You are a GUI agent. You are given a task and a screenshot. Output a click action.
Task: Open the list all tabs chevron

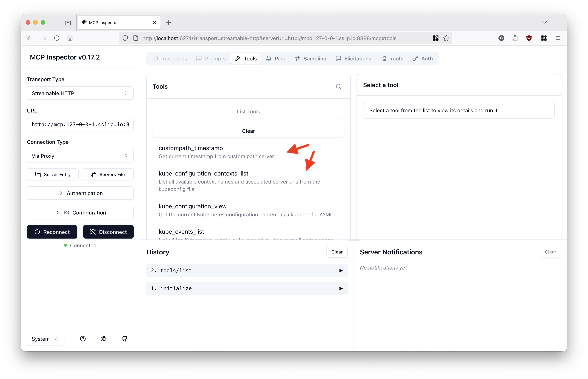click(x=545, y=22)
